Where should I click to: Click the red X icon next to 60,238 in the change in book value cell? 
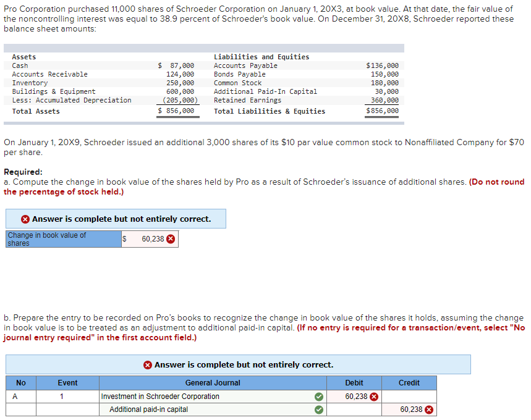(x=171, y=239)
